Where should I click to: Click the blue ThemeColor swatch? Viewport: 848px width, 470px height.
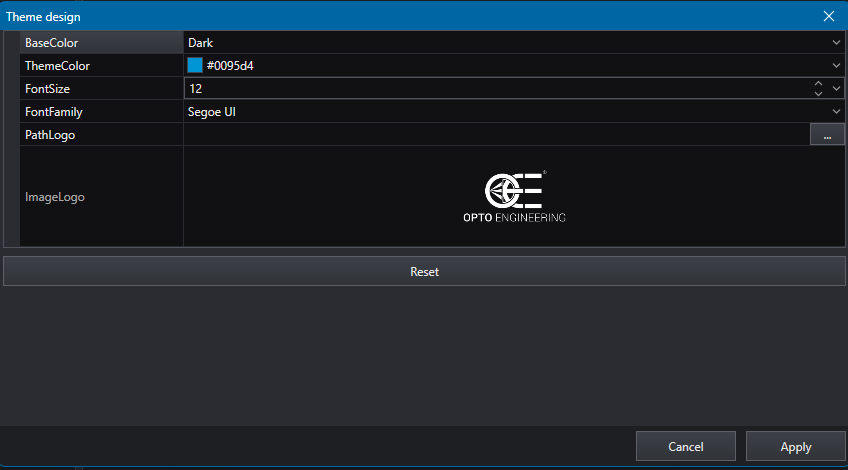coord(195,65)
